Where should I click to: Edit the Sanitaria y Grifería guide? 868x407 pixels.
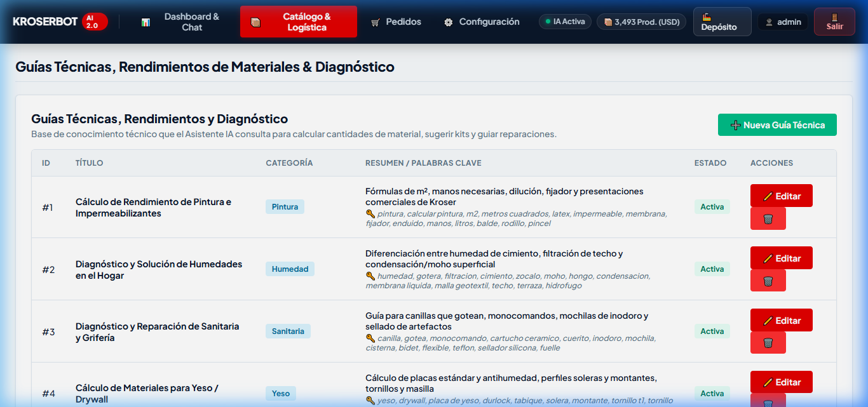click(782, 320)
